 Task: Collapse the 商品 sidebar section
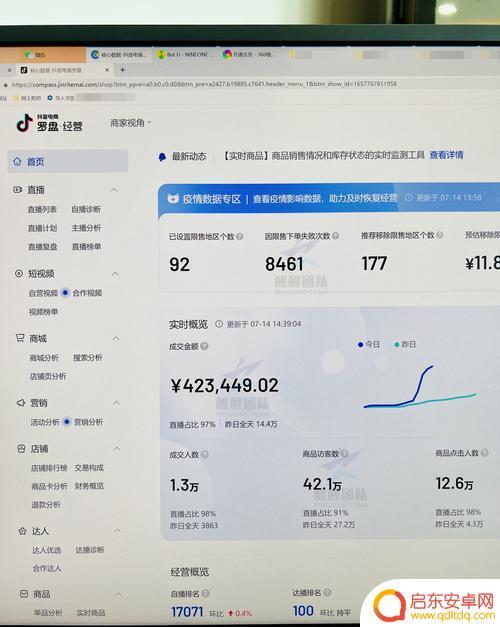(x=118, y=595)
